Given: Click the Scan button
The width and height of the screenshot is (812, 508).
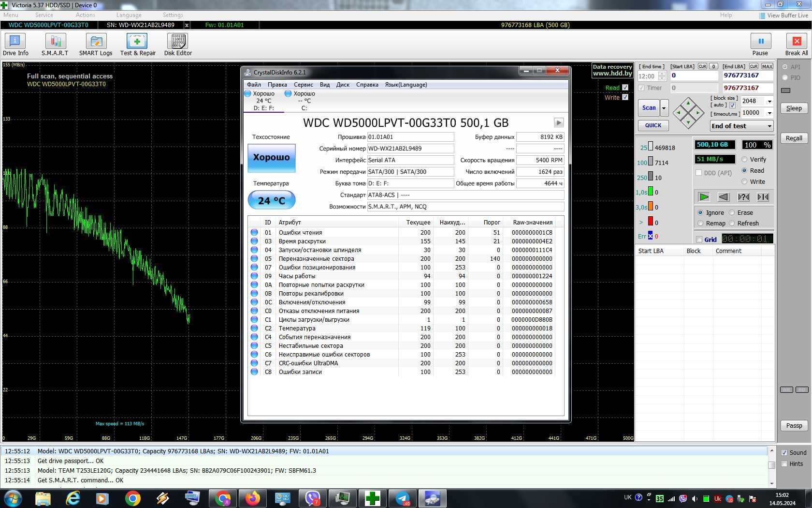Looking at the screenshot, I should [649, 108].
